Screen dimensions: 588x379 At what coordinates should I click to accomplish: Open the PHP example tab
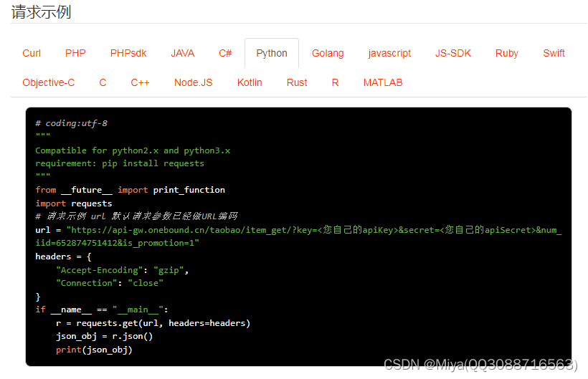click(75, 53)
